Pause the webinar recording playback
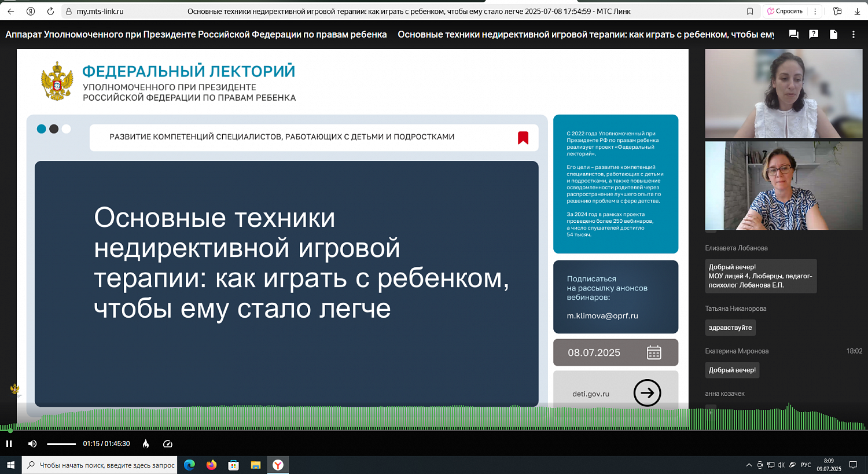The width and height of the screenshot is (868, 474). (x=9, y=444)
